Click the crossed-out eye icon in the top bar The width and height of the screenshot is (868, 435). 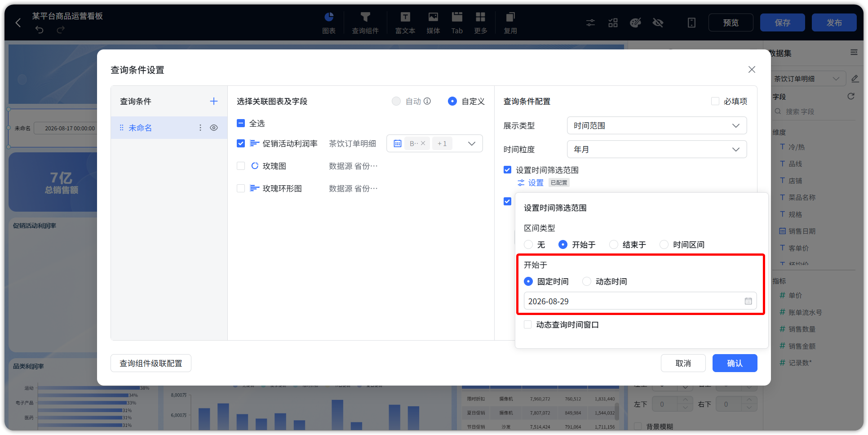coord(658,22)
